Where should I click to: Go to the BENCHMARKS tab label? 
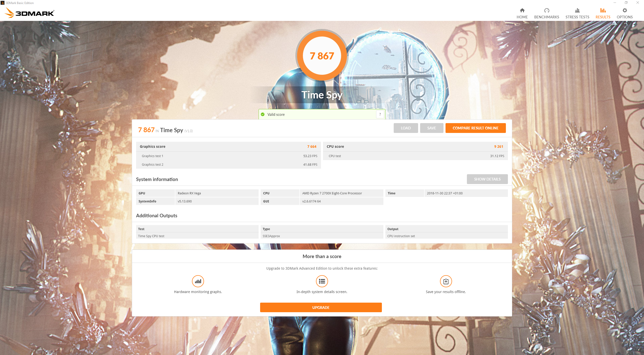click(546, 17)
